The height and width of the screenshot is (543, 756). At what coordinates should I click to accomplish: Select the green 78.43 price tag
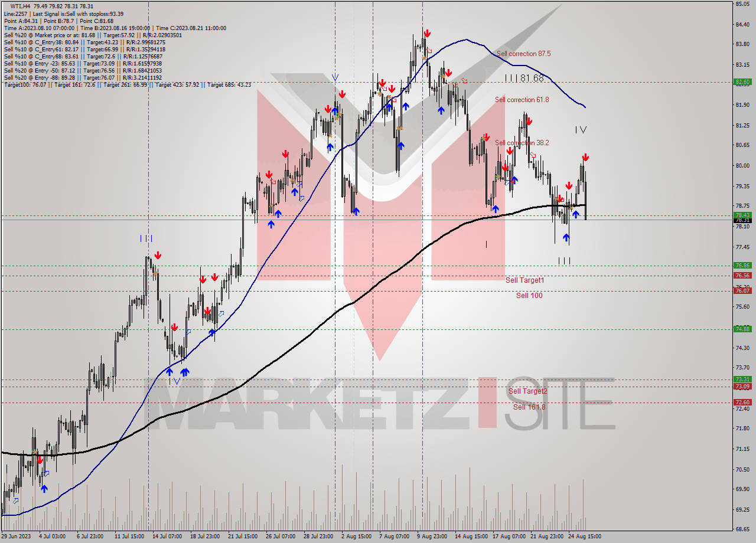coord(742,215)
